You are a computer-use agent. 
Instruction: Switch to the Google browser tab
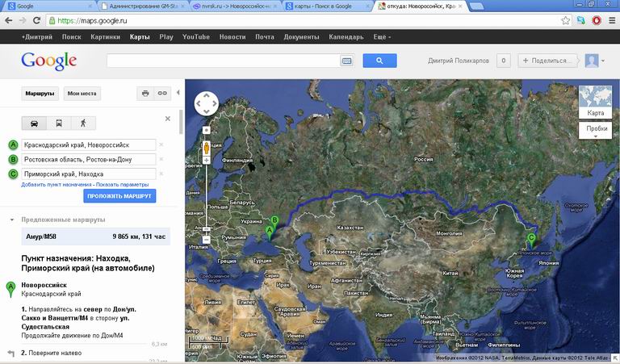point(49,6)
